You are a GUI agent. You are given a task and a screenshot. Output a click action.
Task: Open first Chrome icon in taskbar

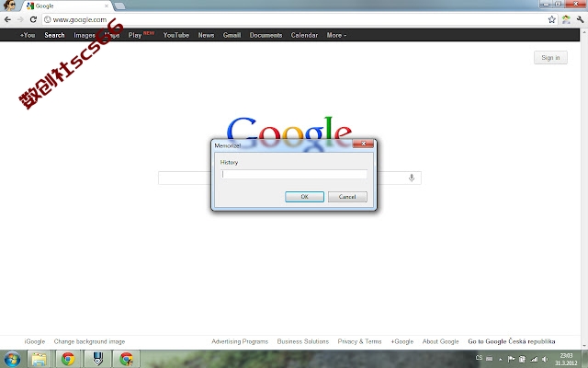(68, 360)
